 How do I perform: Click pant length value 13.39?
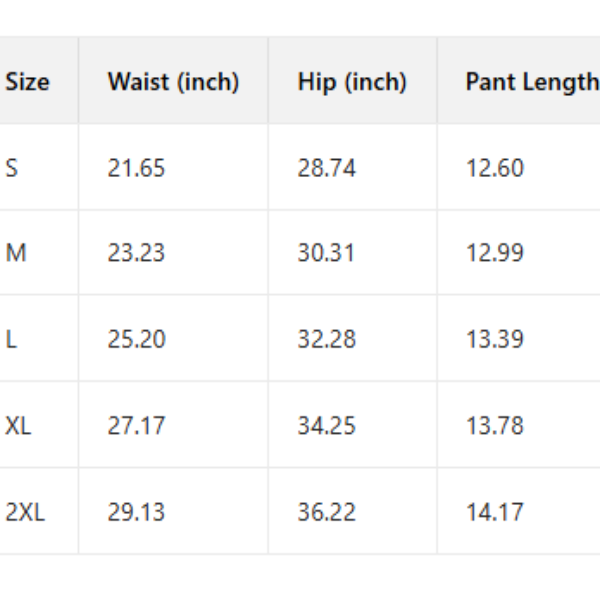[494, 340]
